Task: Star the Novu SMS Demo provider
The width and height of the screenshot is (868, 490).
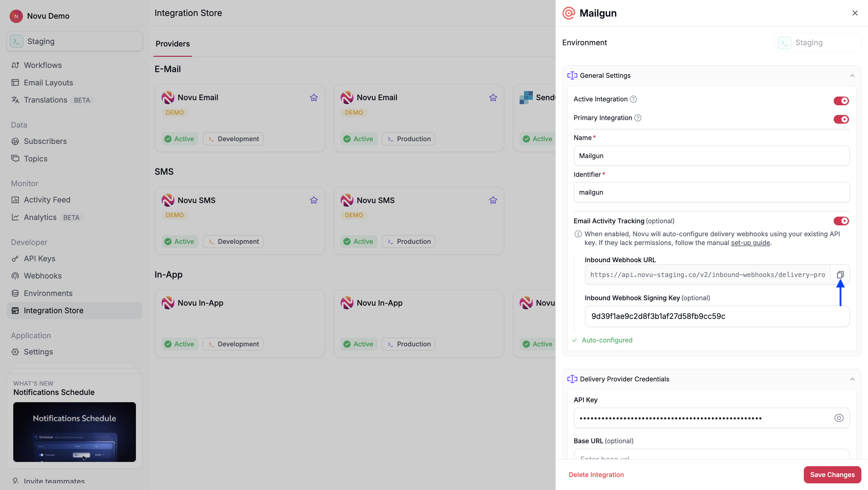Action: (313, 200)
